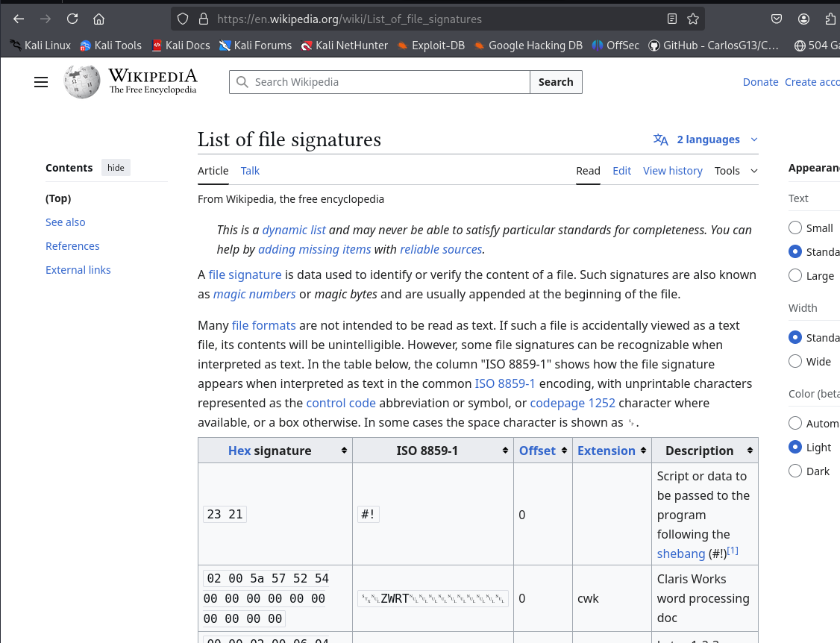Select the Small text size option
Image resolution: width=840 pixels, height=643 pixels.
[x=795, y=228]
